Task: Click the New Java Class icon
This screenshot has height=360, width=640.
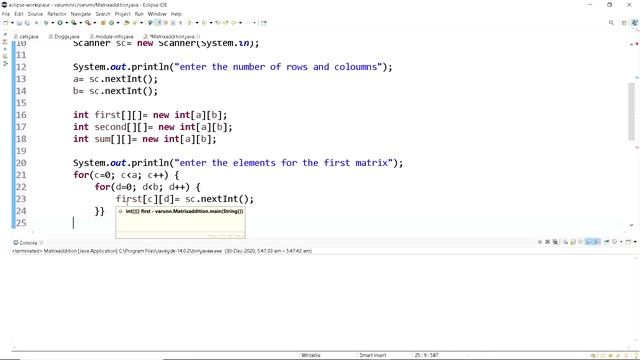Action: [111, 23]
